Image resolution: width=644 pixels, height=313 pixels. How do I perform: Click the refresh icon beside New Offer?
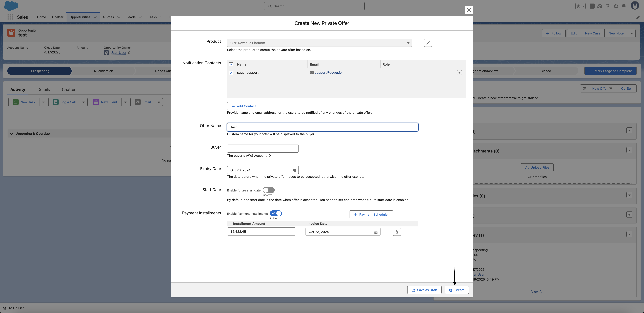[584, 88]
